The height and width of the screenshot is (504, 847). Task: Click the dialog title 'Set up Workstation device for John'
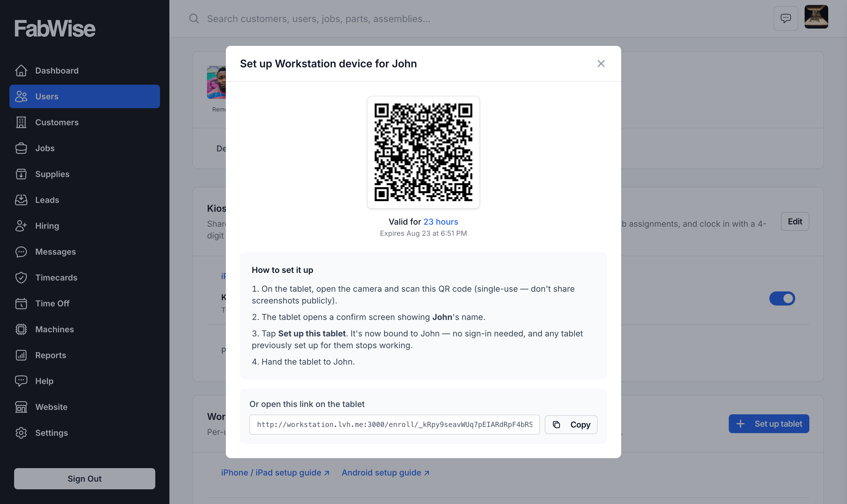point(328,64)
